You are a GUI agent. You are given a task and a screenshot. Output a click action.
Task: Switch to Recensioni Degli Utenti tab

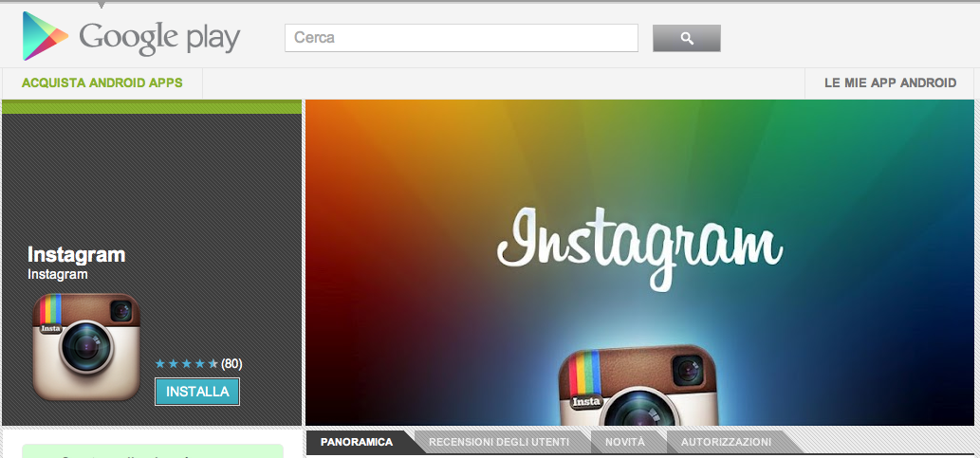[x=499, y=442]
